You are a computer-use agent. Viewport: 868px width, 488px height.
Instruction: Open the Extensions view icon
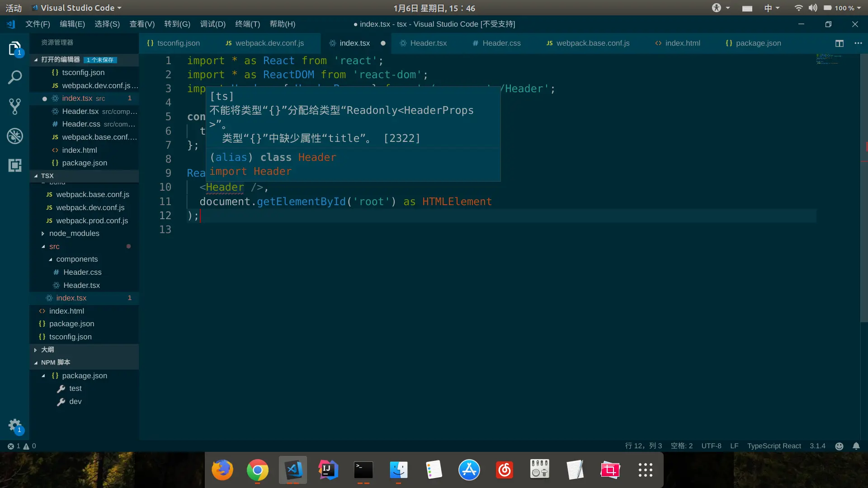[14, 165]
